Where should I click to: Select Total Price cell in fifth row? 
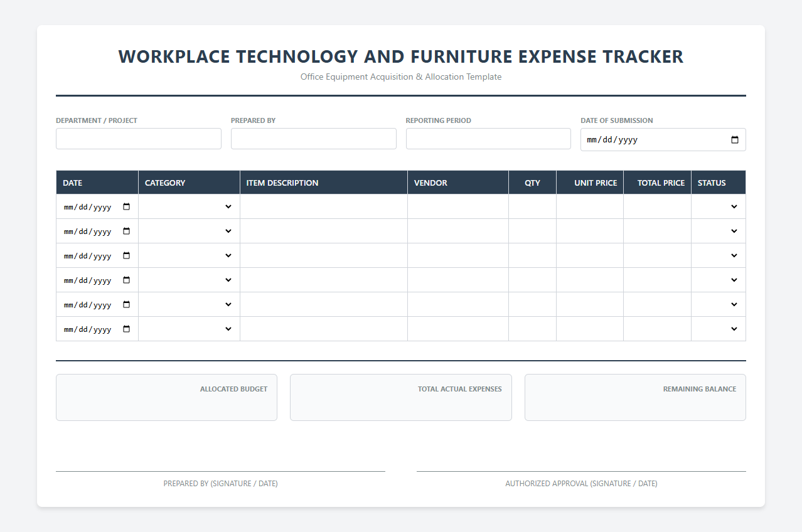(x=657, y=304)
